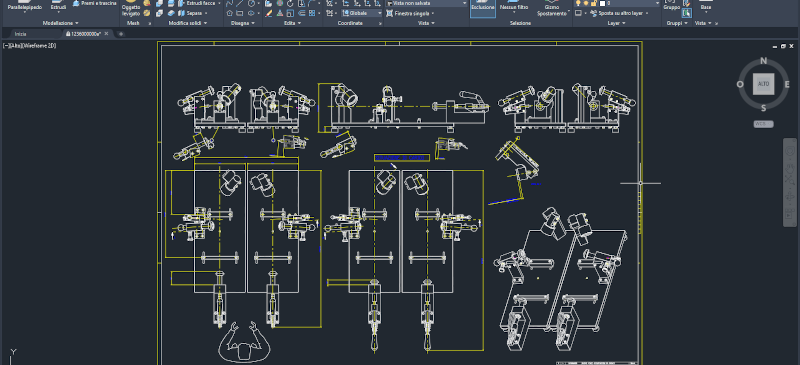Select the polyline drawing tool
This screenshot has width=800, height=365.
(230, 3)
